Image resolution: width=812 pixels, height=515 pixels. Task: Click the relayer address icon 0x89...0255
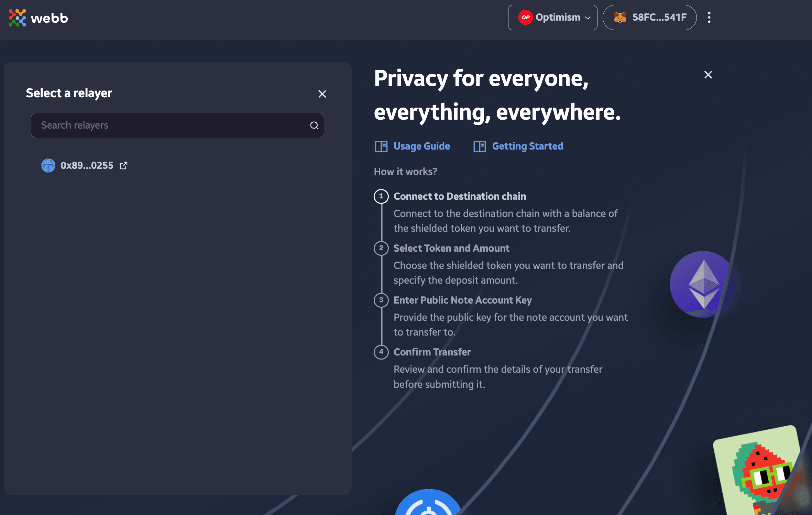(x=48, y=165)
